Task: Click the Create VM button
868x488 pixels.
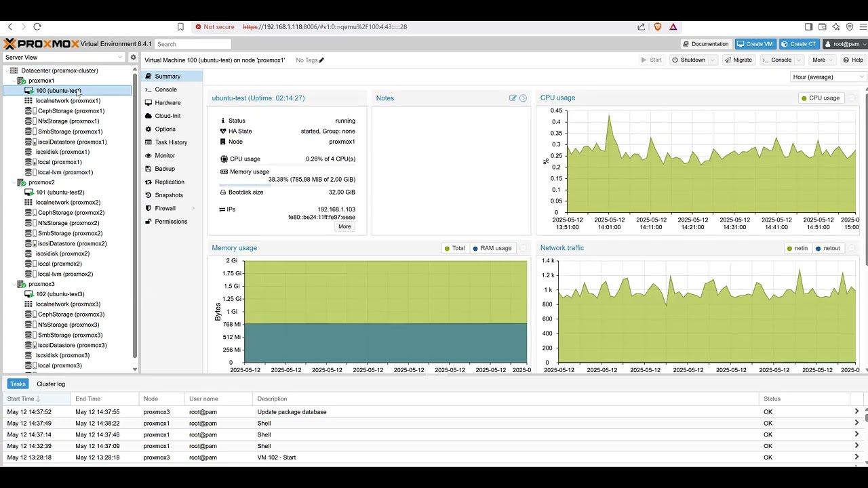Action: point(755,44)
